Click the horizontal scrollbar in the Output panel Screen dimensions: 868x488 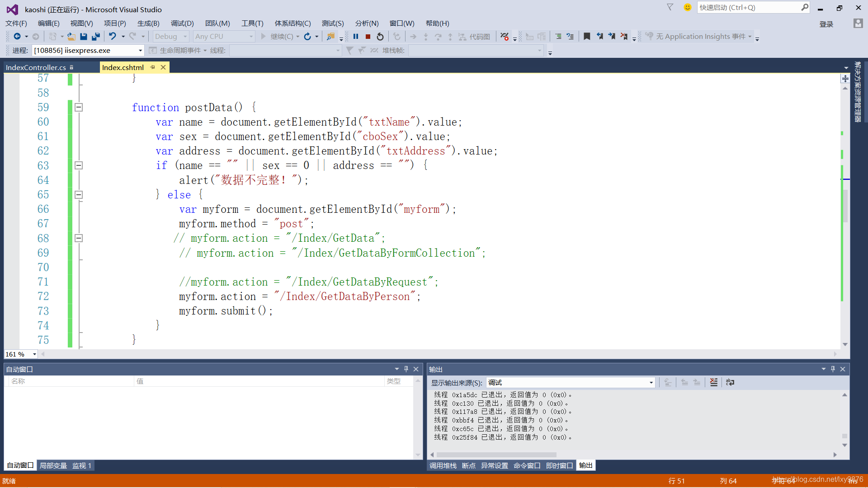[x=497, y=455]
